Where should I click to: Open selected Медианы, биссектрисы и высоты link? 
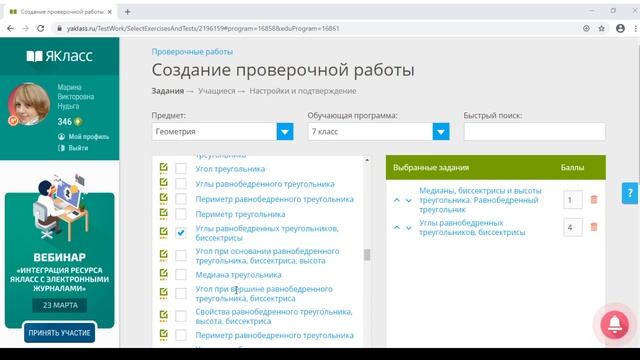(480, 200)
